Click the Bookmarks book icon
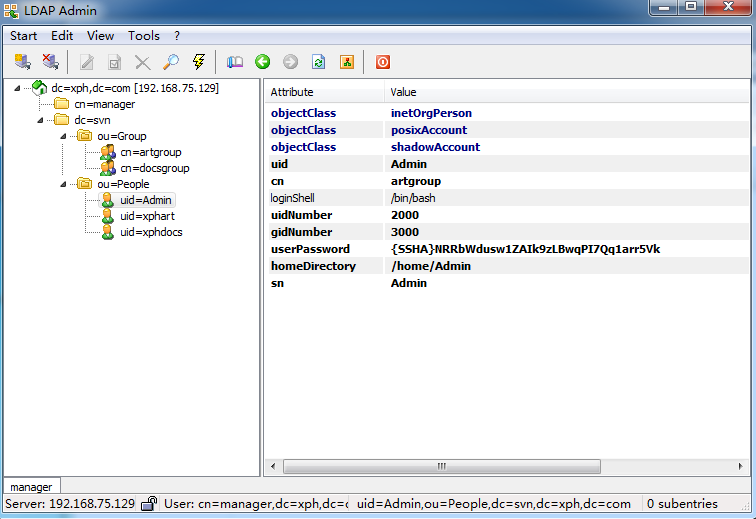756x519 pixels. (235, 62)
